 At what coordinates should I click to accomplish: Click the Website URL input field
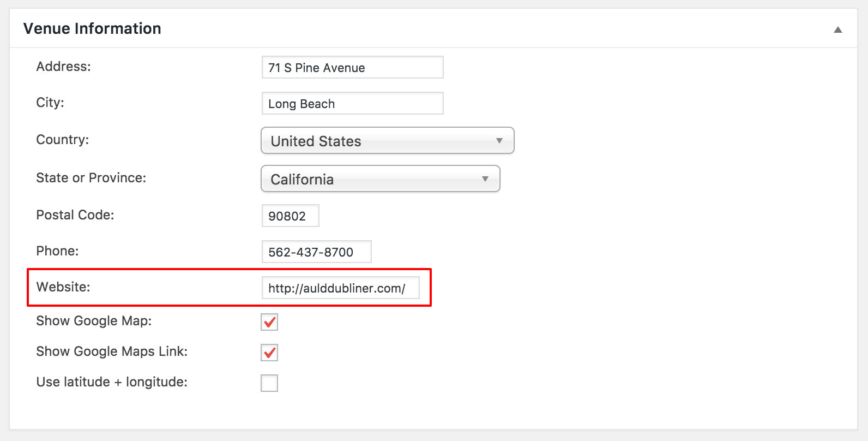click(340, 288)
